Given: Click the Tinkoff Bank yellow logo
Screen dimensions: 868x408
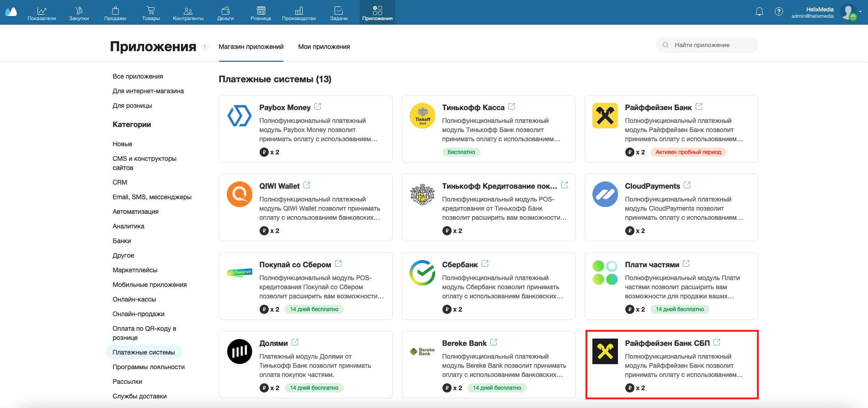Looking at the screenshot, I should (x=422, y=116).
